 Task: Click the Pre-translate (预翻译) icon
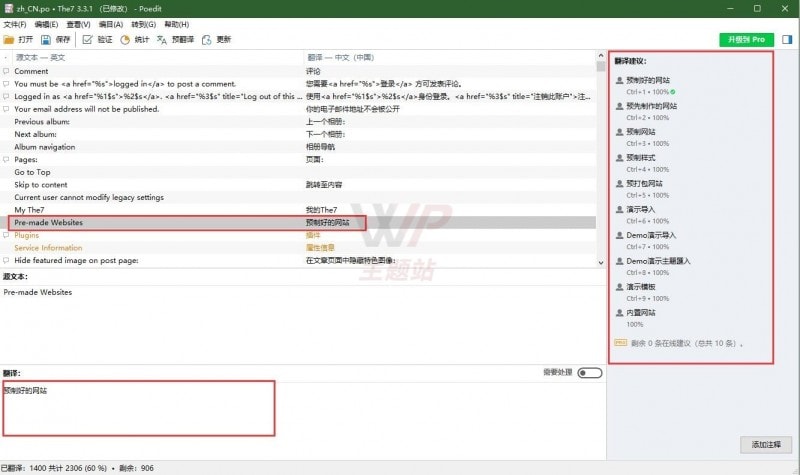(164, 40)
